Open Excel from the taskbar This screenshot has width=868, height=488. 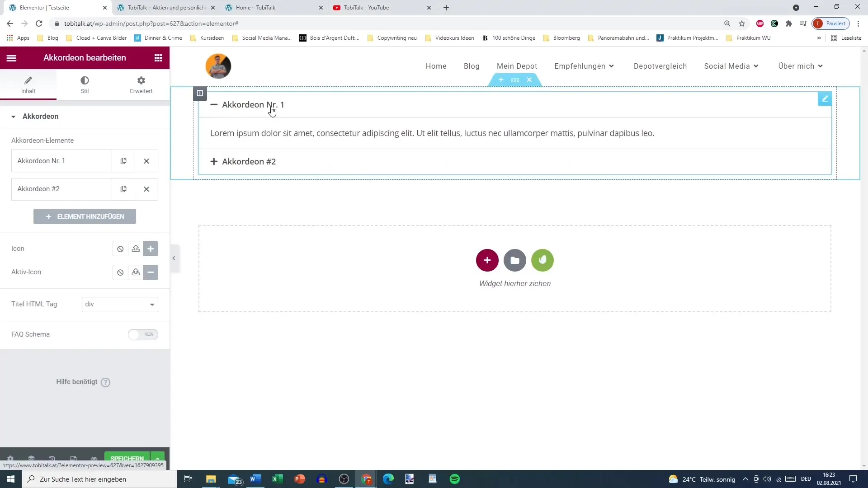pyautogui.click(x=277, y=479)
